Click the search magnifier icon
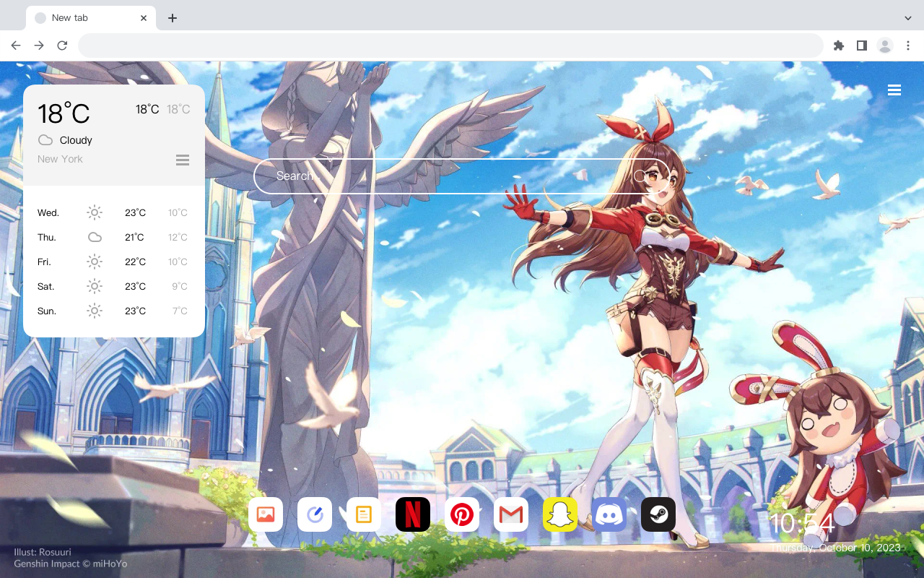 [x=640, y=176]
